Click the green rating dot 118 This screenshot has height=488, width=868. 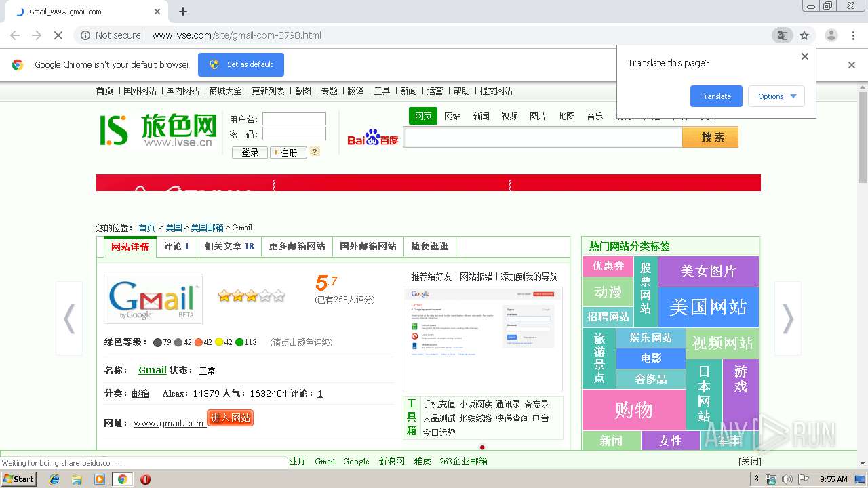pyautogui.click(x=239, y=342)
